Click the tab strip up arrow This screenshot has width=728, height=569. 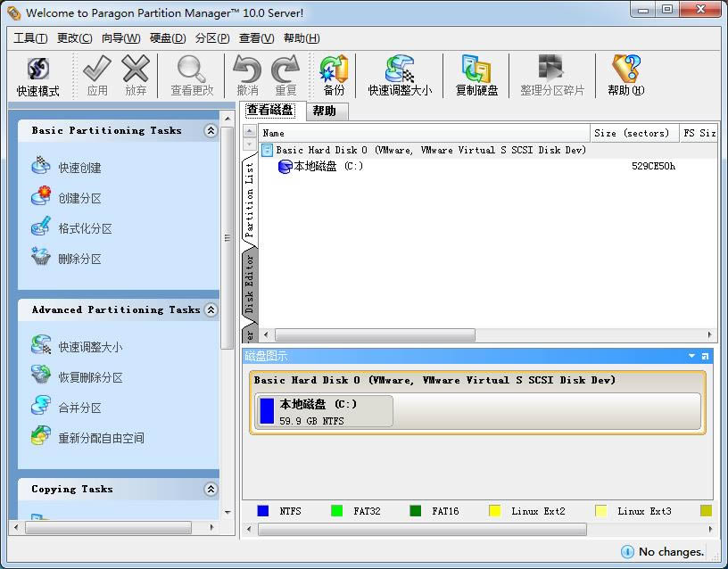pyautogui.click(x=249, y=131)
